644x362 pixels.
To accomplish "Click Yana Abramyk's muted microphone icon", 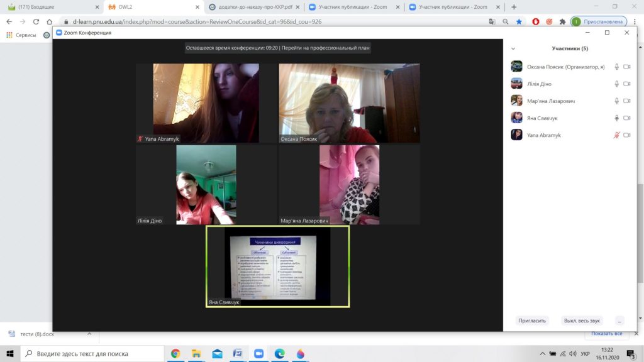I will coord(616,135).
